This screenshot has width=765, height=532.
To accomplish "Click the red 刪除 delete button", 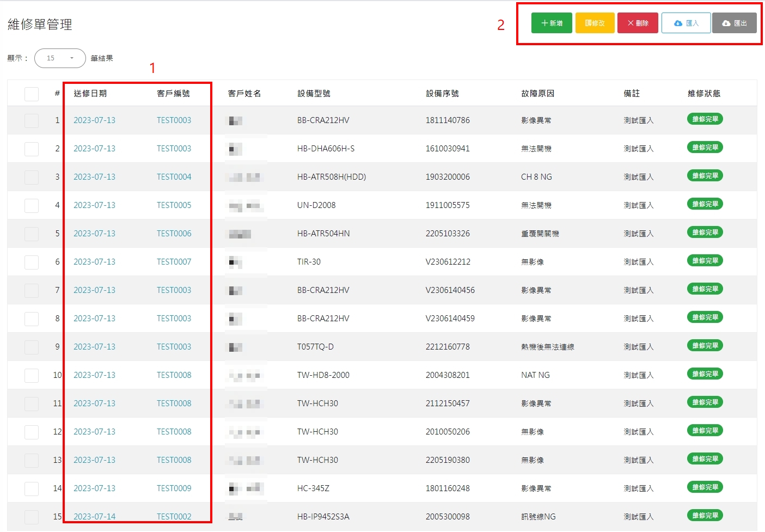I will [x=638, y=23].
